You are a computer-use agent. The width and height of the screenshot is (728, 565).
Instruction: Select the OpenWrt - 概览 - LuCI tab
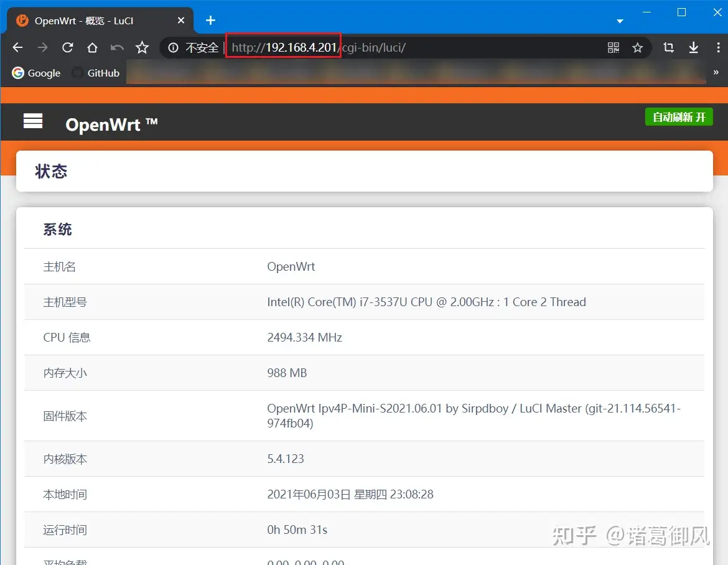[x=100, y=21]
